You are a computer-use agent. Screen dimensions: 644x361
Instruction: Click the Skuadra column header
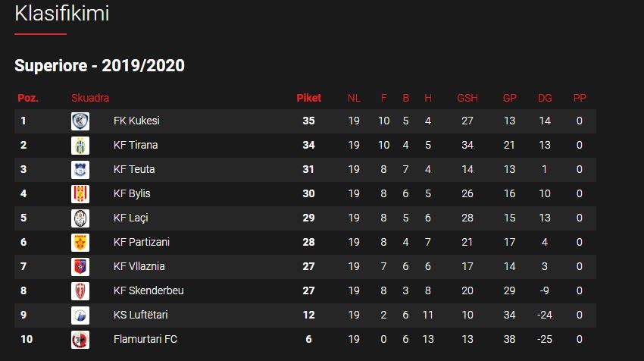[x=90, y=98]
